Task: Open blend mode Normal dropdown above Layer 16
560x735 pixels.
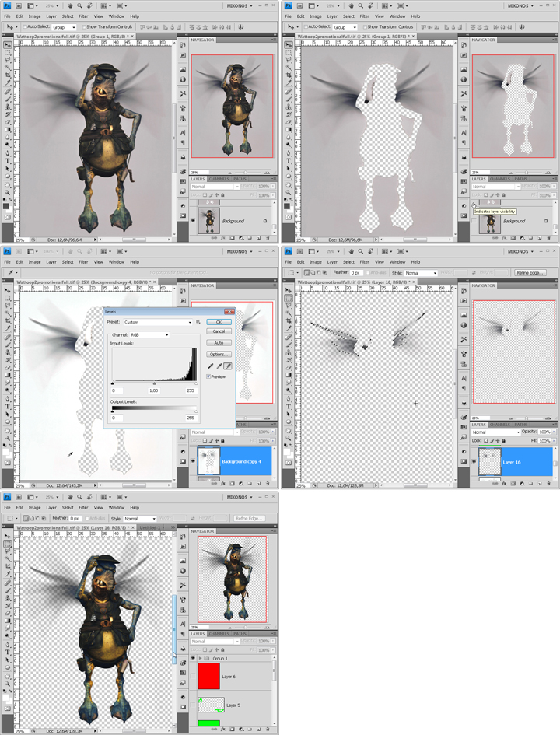Action: 496,432
